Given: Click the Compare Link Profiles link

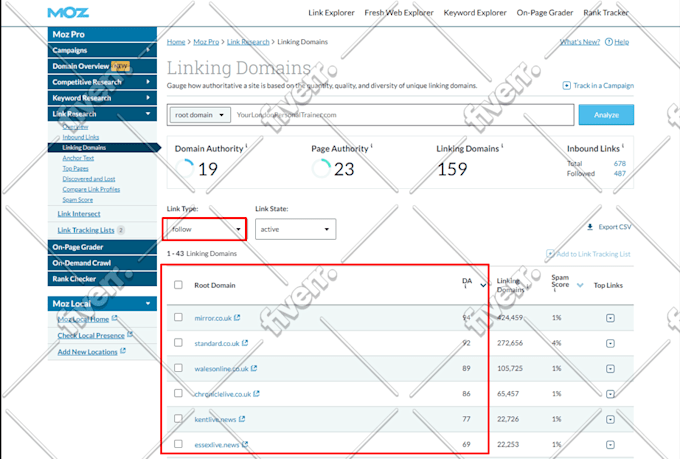Looking at the screenshot, I should point(91,189).
